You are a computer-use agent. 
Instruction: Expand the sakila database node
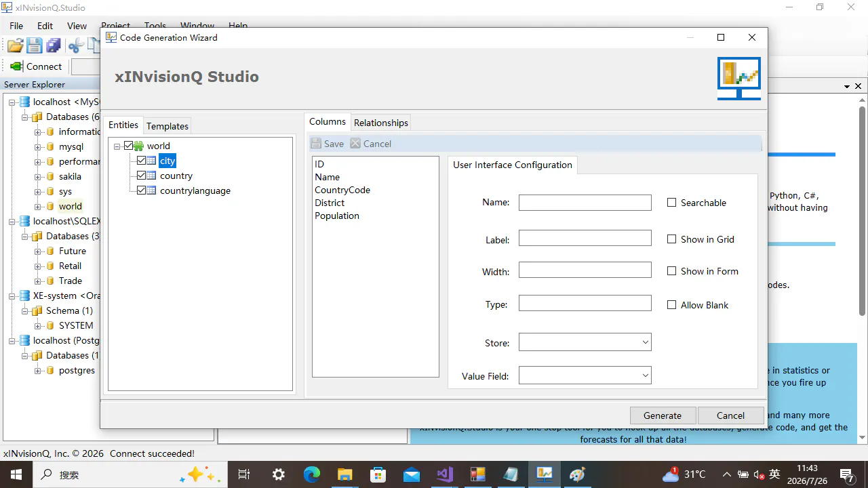click(38, 176)
